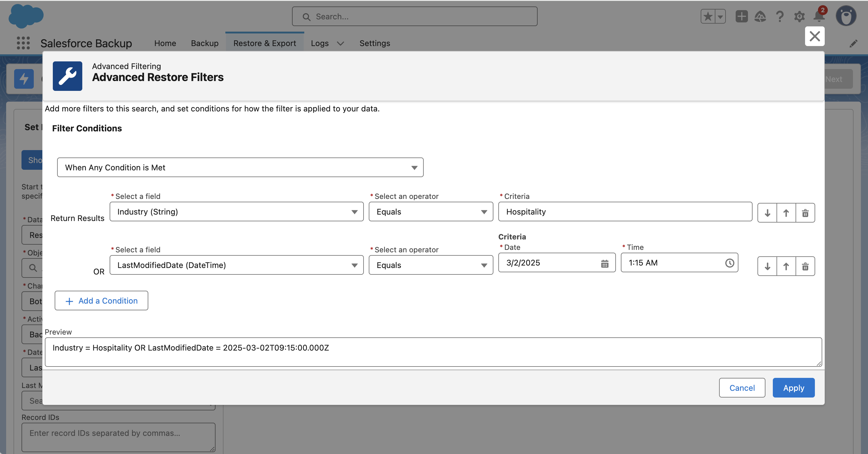Click the 1:15 AM time input field
Screen dimensions: 868x454
coord(679,263)
